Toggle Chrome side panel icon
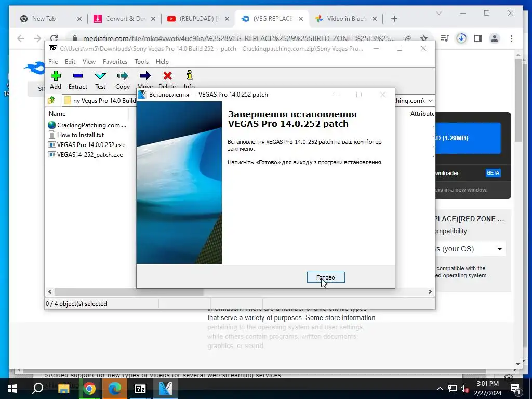Image resolution: width=532 pixels, height=399 pixels. 478,38
